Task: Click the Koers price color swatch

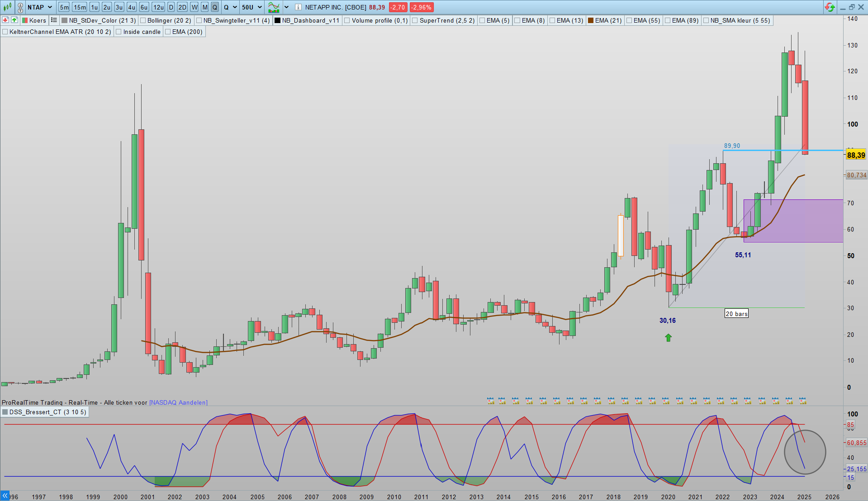Action: (x=25, y=20)
